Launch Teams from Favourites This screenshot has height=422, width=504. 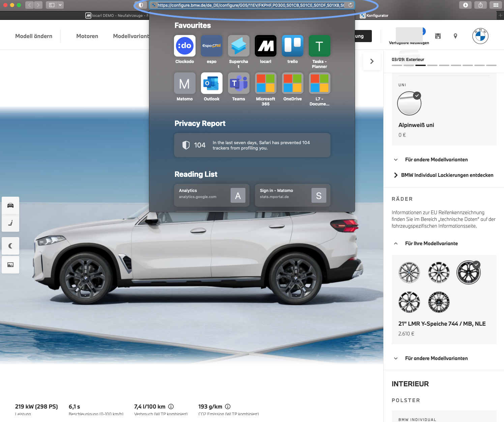coord(238,83)
